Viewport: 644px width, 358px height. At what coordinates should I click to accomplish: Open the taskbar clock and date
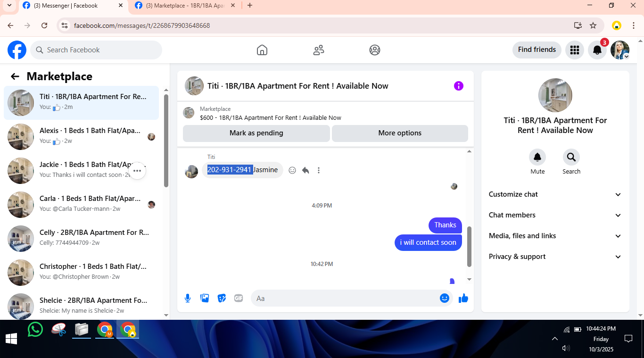pyautogui.click(x=601, y=339)
